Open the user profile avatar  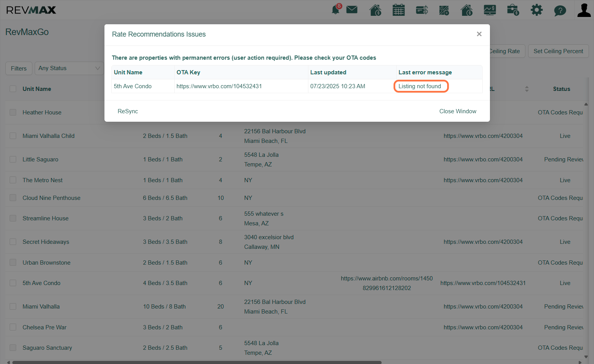tap(584, 10)
